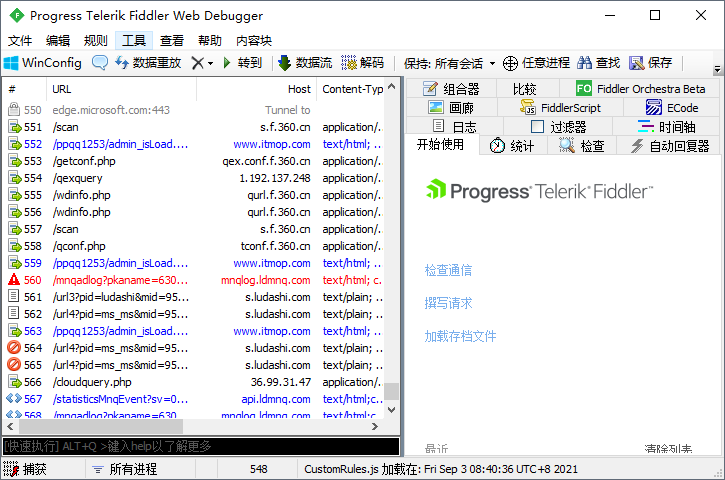Select host tconf.f.360.cn cell

point(275,246)
